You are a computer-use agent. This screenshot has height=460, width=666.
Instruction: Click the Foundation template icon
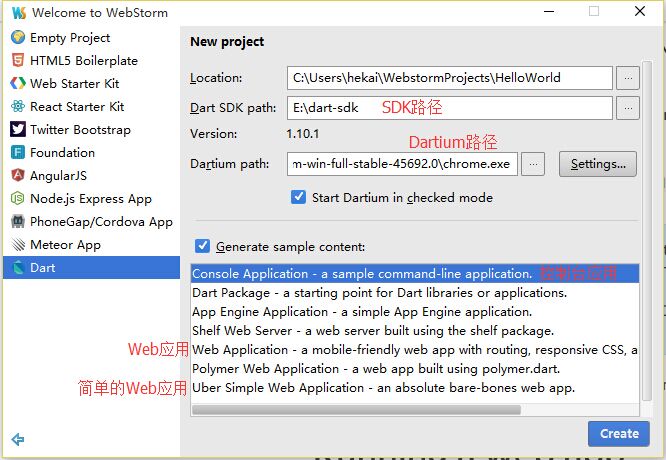coord(18,152)
